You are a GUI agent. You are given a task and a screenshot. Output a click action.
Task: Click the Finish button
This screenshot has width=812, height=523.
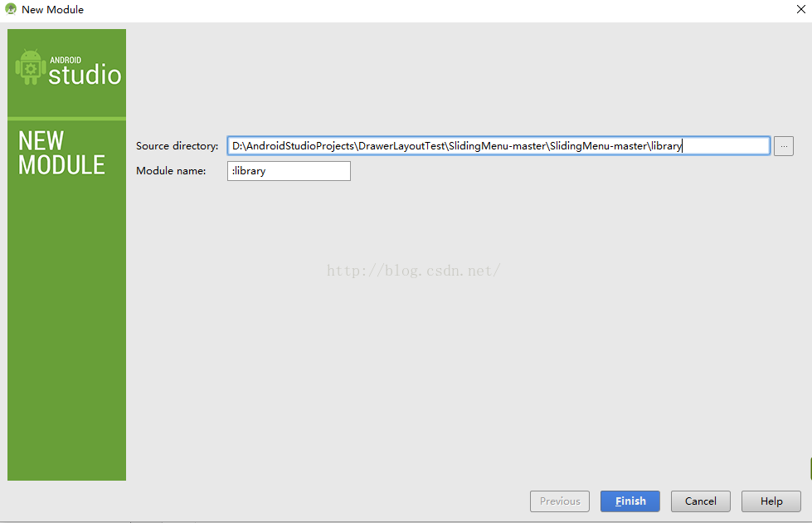tap(630, 501)
